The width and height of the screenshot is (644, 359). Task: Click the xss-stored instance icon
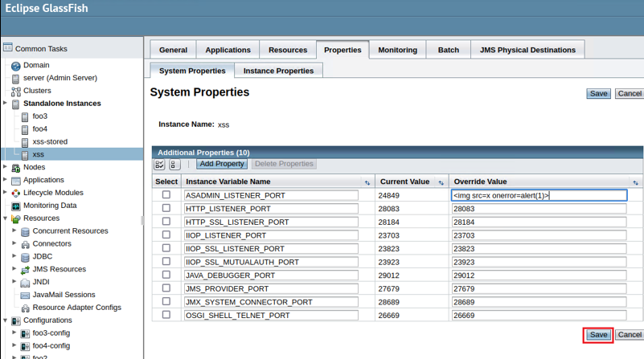[x=25, y=142]
